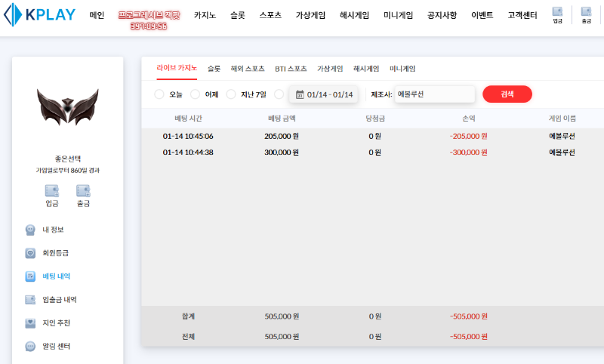Screen dimensions: 604x364
Task: Switch to the 슬롯 betting history tab
Action: point(214,69)
